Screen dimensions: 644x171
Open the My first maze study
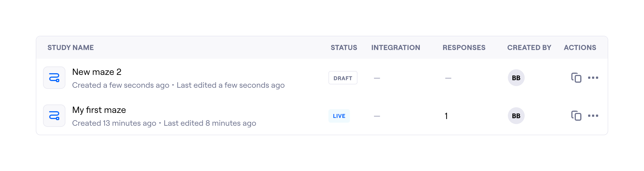[x=99, y=110]
